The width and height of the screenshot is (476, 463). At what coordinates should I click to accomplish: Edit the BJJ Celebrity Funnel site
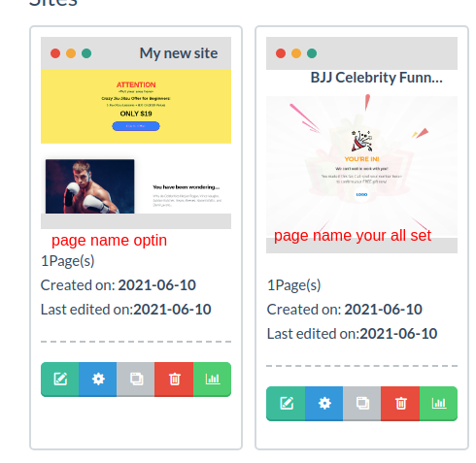[x=286, y=403]
